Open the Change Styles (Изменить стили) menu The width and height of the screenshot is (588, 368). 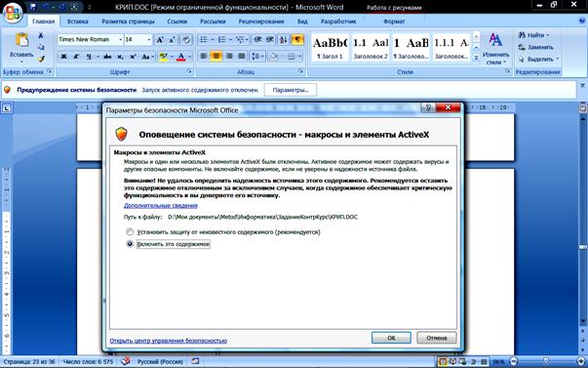point(495,49)
